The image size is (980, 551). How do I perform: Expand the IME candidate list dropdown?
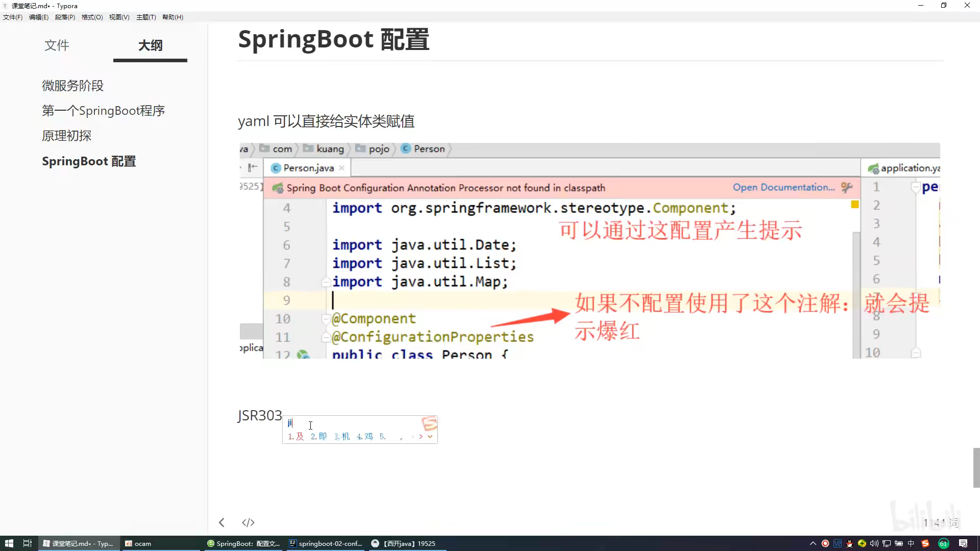pyautogui.click(x=430, y=437)
